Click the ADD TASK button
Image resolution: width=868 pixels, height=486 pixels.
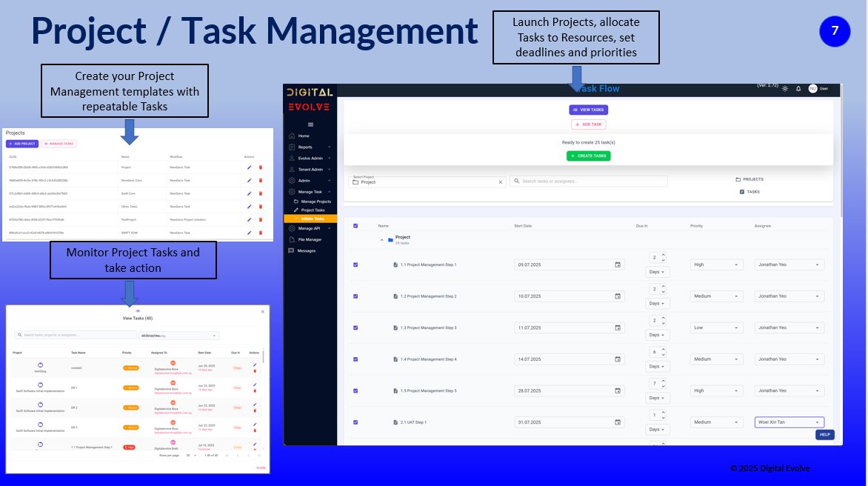pos(589,124)
